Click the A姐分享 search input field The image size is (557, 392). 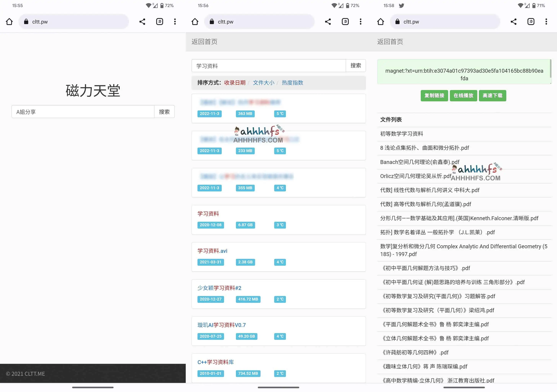(82, 112)
